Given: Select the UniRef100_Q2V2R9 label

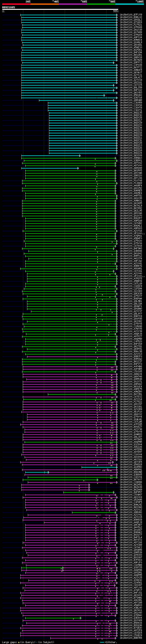Looking at the screenshot, I should [x=131, y=409].
